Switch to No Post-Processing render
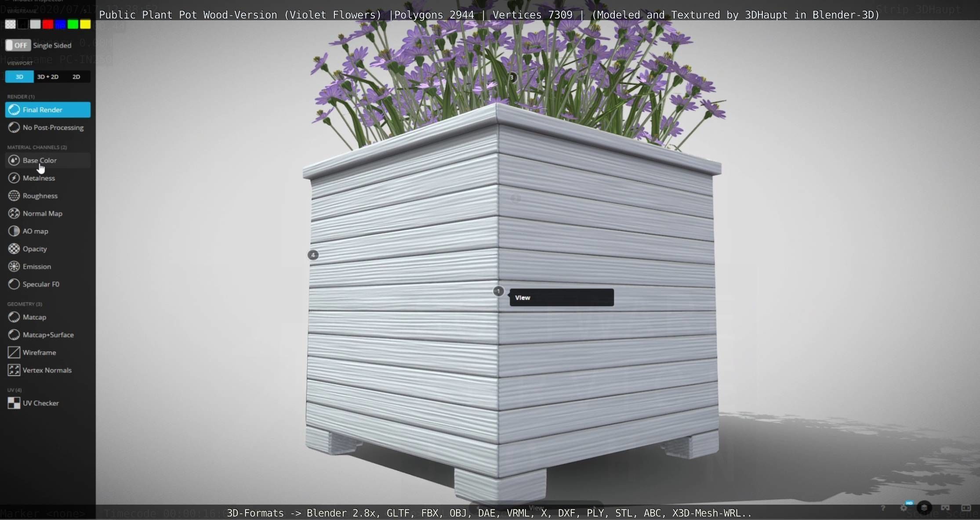This screenshot has height=520, width=980. (48, 127)
